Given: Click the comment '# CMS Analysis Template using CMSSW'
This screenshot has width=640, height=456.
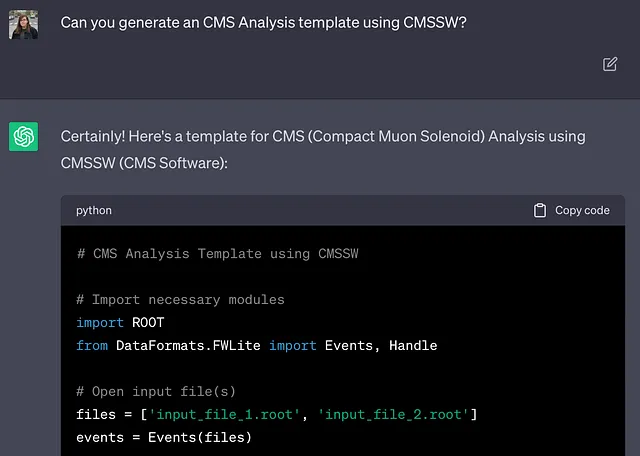Looking at the screenshot, I should click(x=218, y=254).
